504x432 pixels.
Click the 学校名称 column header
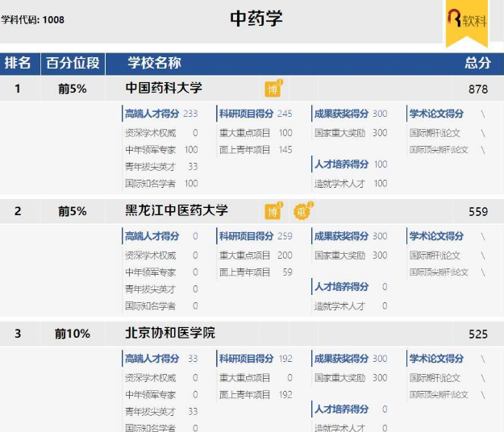pos(154,63)
